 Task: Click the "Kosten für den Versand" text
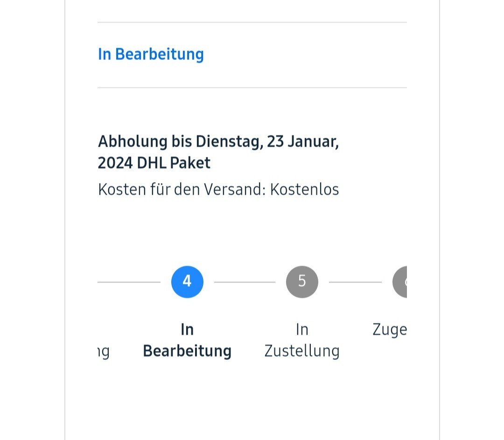(x=182, y=189)
